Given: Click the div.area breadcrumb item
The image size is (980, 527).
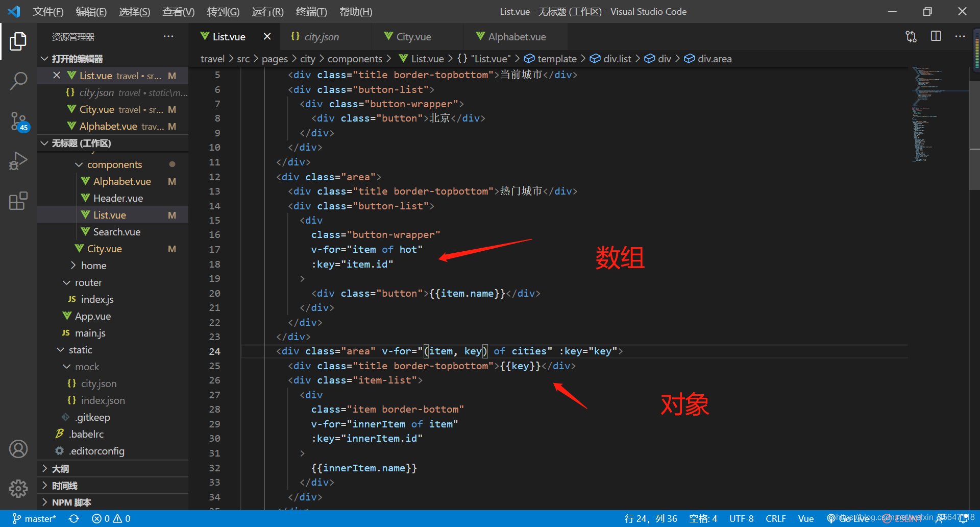Looking at the screenshot, I should tap(708, 59).
